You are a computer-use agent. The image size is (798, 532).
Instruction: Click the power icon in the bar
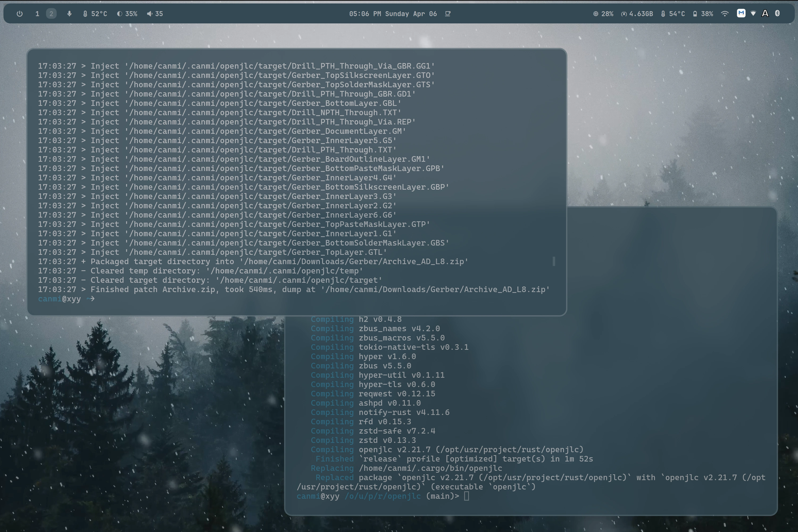click(20, 14)
